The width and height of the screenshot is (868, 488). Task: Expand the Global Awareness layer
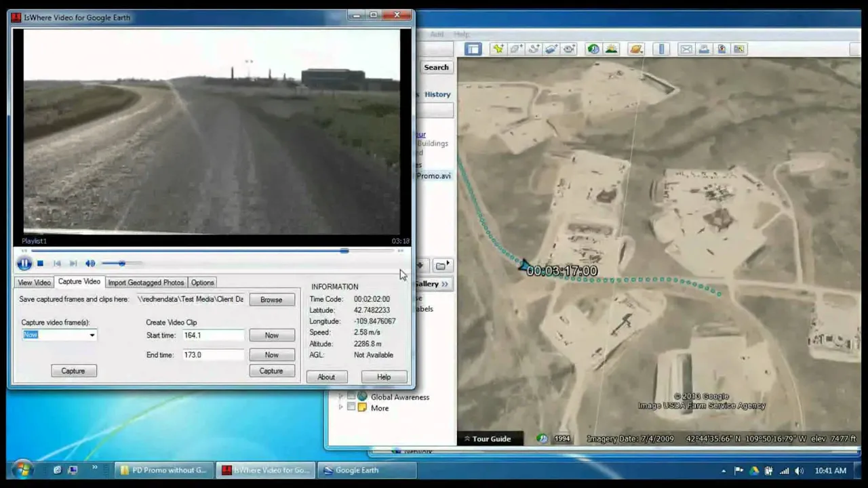[x=340, y=396]
